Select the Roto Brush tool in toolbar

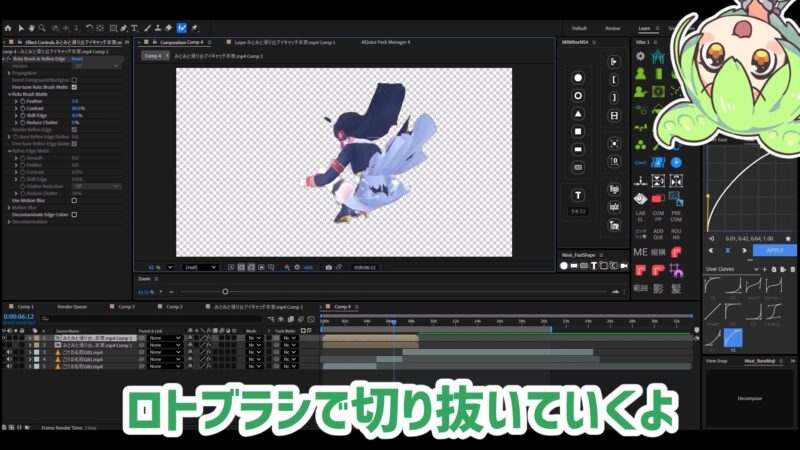click(181, 28)
